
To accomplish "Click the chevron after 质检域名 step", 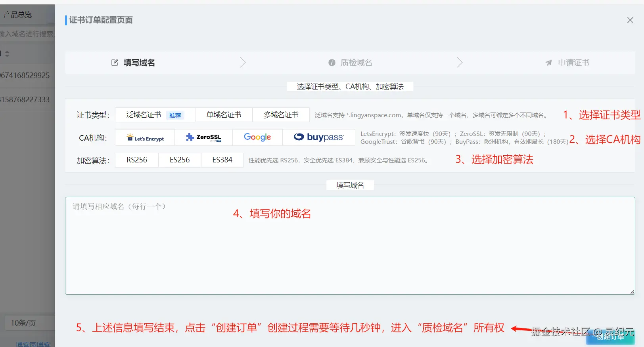I will (459, 62).
